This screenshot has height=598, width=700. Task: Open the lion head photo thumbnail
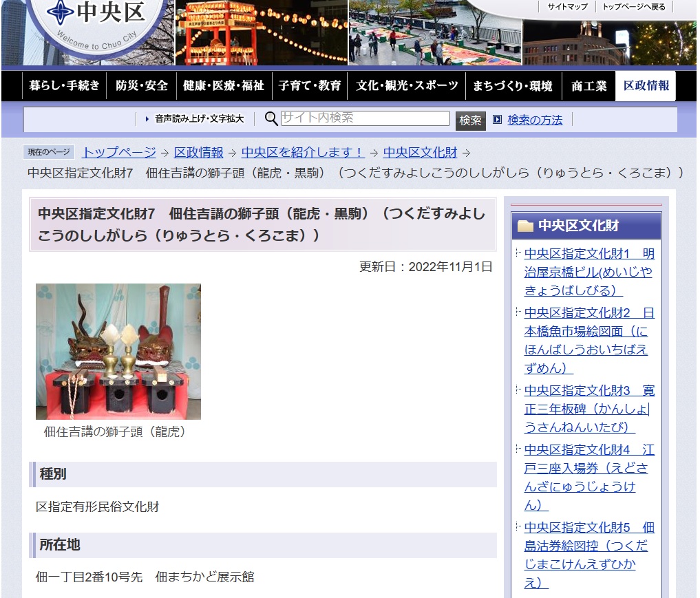pos(118,351)
